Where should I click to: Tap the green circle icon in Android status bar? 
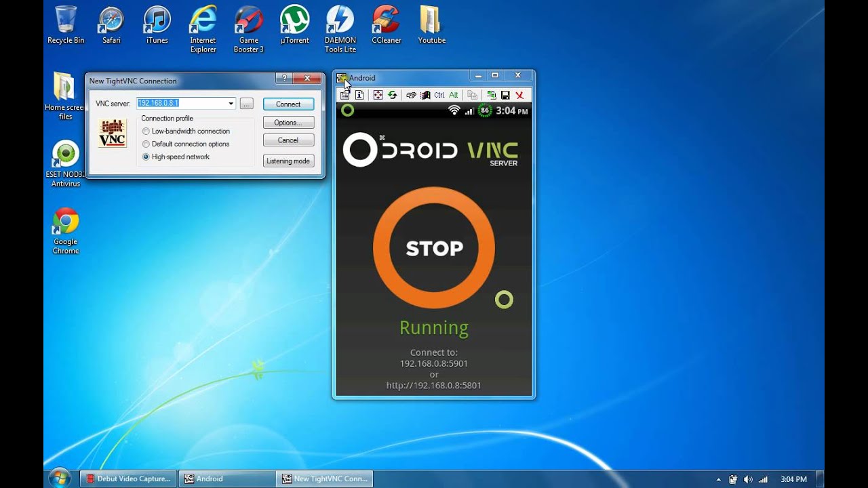click(x=347, y=110)
